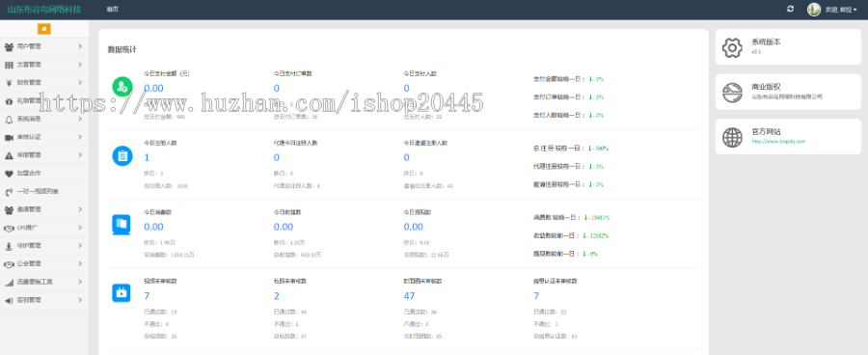Image resolution: width=868 pixels, height=355 pixels.
Task: Click the handshake icon beside 公会管理
Action: pyautogui.click(x=9, y=264)
